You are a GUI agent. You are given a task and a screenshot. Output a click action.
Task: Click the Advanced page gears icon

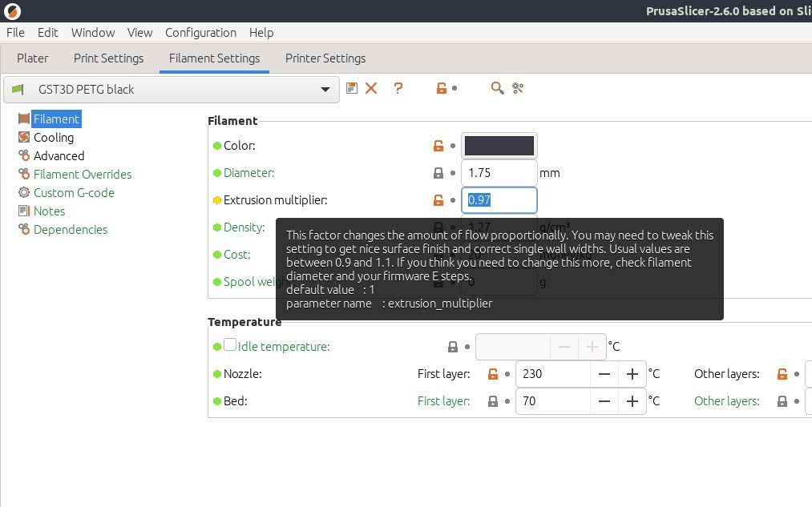pyautogui.click(x=24, y=155)
